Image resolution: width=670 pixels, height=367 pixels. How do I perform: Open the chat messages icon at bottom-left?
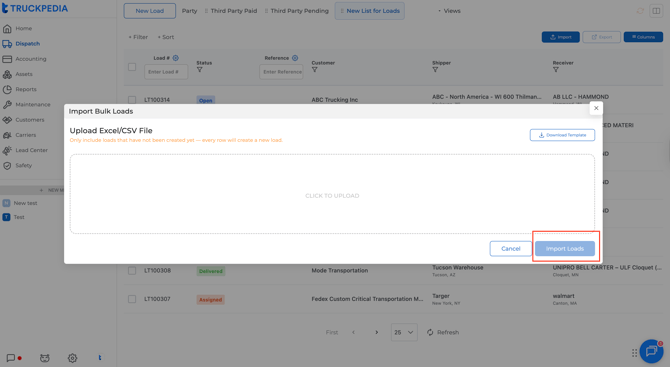[x=11, y=358]
